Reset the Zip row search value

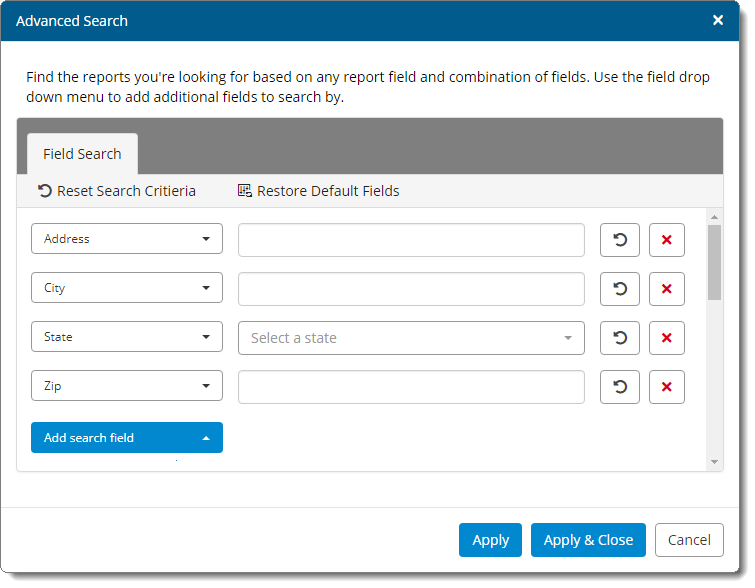(619, 387)
